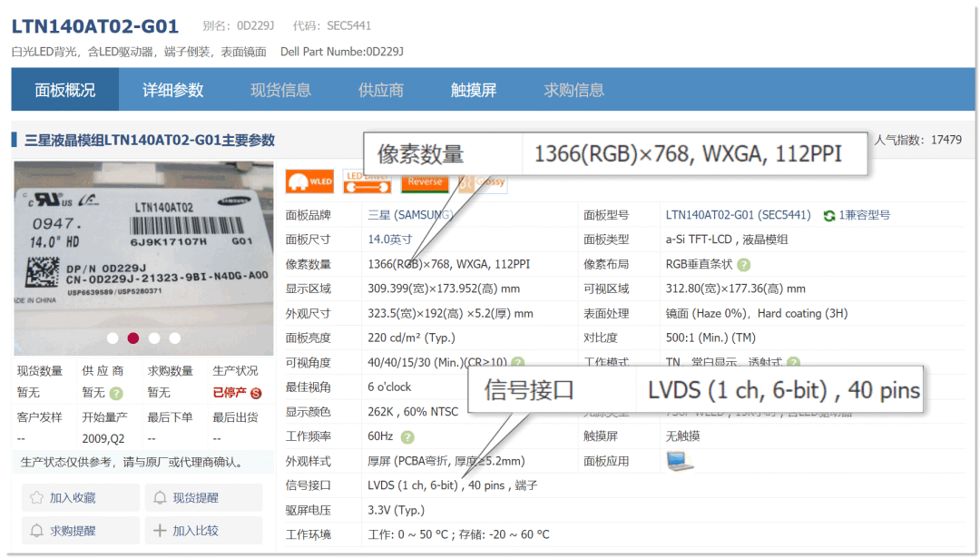980x558 pixels.
Task: Click plus icon of 加入比较
Action: tap(160, 531)
